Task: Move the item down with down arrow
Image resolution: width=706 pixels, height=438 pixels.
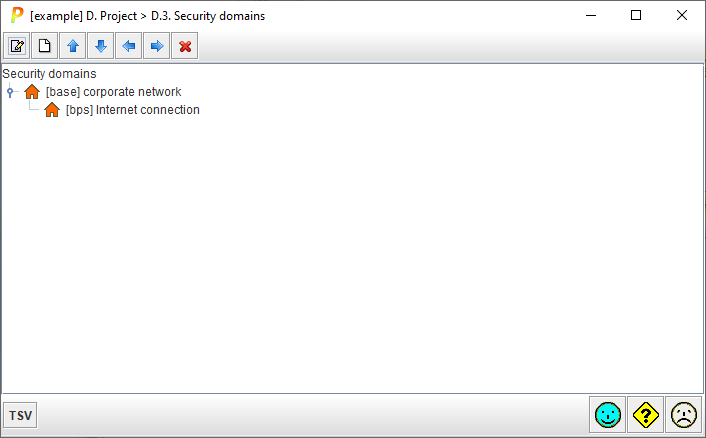Action: click(101, 46)
